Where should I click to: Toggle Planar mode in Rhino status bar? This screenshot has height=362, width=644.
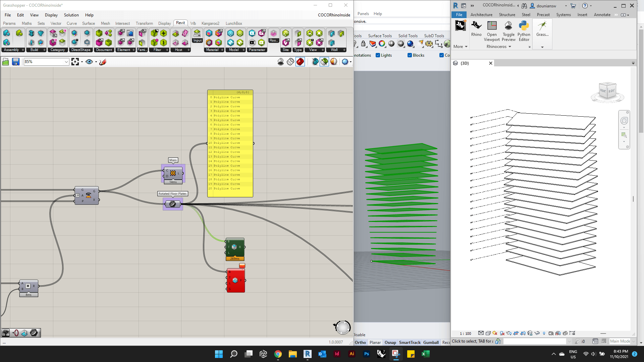(x=375, y=342)
